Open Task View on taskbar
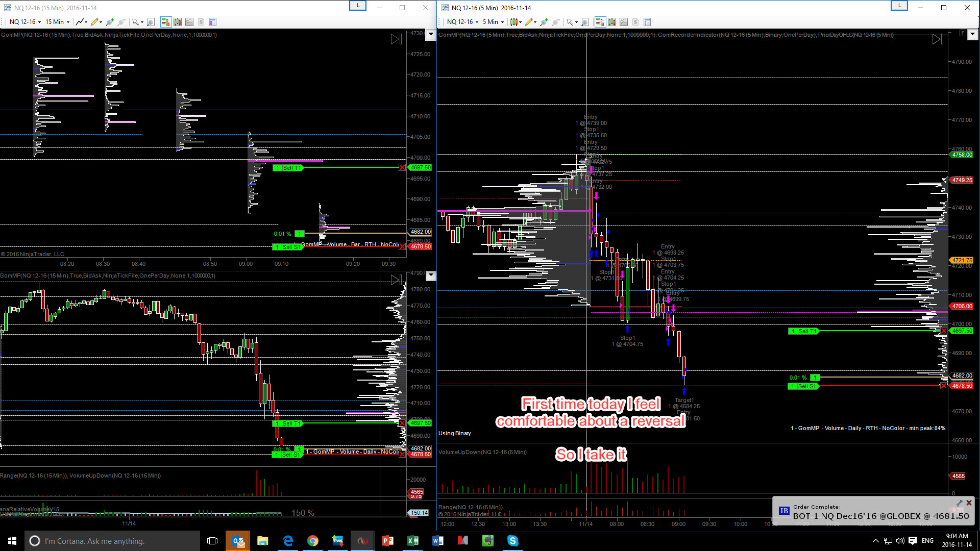 click(x=212, y=541)
